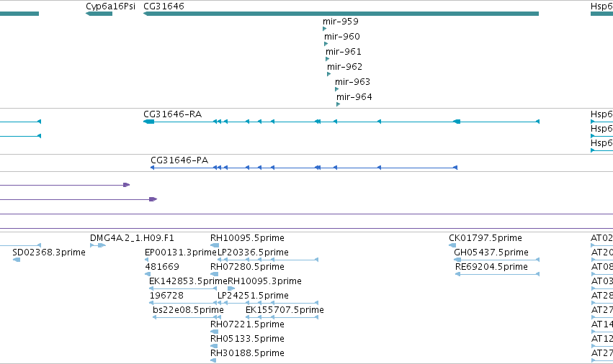Select EK155707.5prime EST label
Screen dimensions: 613x364
[x=285, y=310]
